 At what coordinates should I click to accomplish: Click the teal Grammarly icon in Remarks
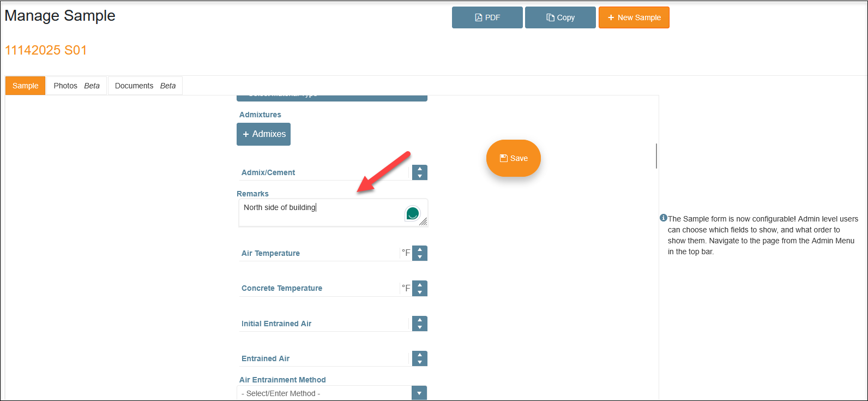coord(413,213)
